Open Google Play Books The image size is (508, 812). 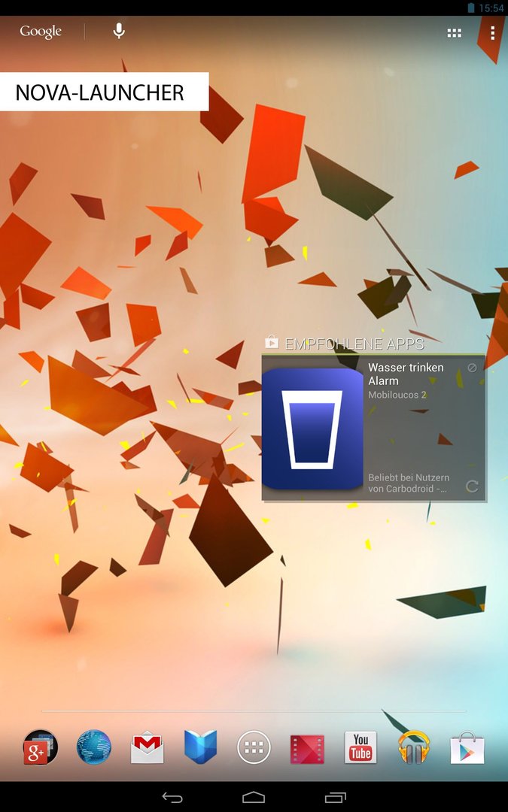pyautogui.click(x=201, y=747)
